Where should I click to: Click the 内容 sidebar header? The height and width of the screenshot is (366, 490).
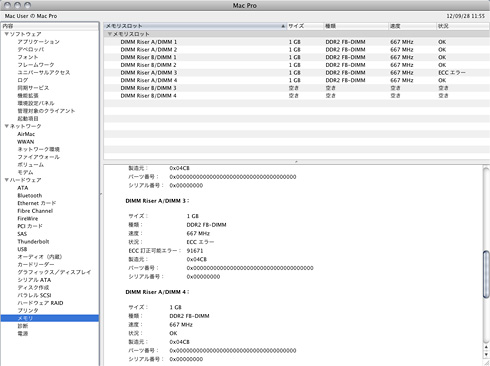click(x=50, y=26)
